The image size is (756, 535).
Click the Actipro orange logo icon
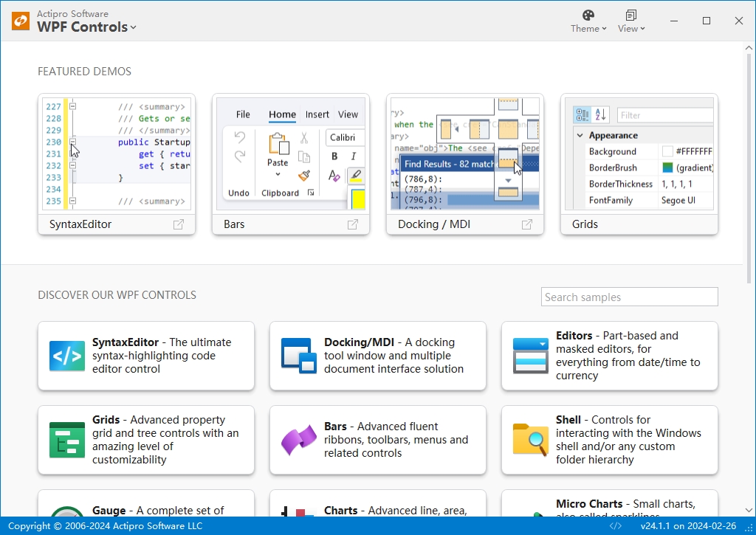coord(21,21)
